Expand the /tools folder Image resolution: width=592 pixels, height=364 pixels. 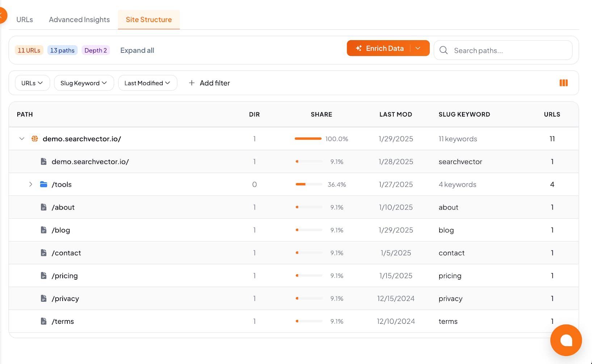pyautogui.click(x=31, y=184)
